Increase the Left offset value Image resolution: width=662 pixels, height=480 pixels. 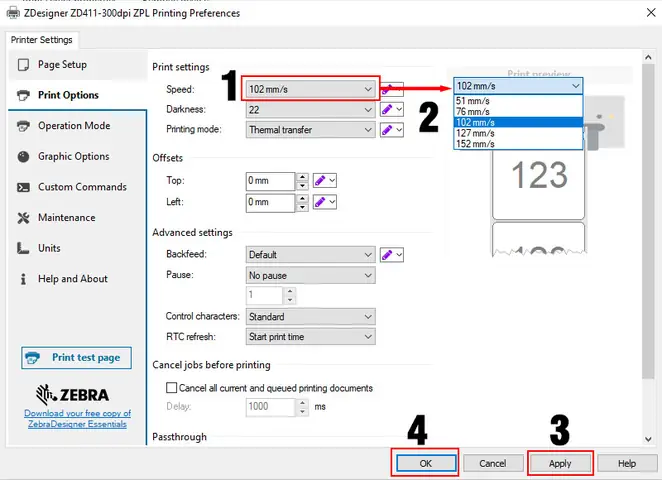coord(302,198)
